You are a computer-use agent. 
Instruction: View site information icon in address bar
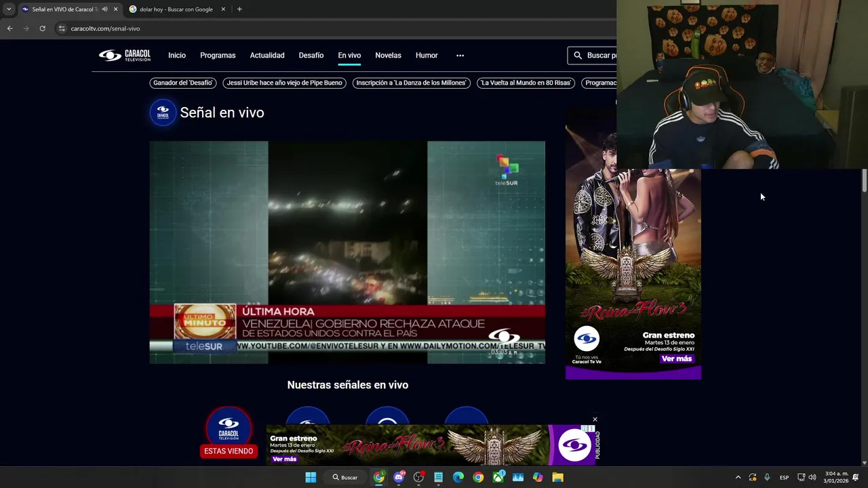point(62,28)
